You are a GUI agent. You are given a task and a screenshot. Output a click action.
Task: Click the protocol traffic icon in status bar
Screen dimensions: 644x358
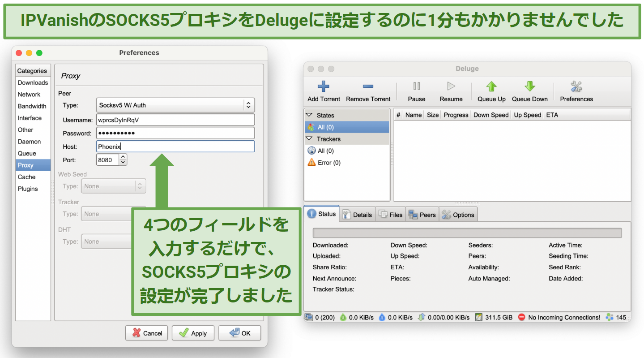point(421,317)
